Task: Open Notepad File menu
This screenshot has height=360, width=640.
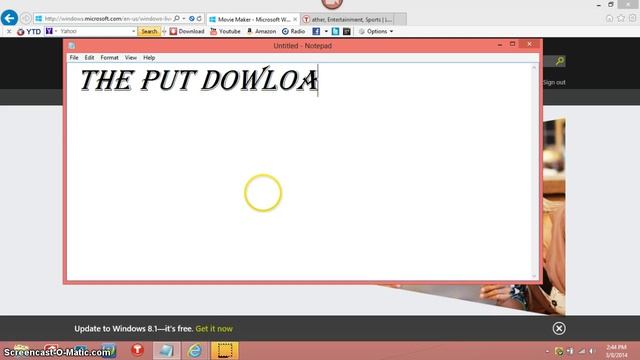Action: click(x=74, y=58)
